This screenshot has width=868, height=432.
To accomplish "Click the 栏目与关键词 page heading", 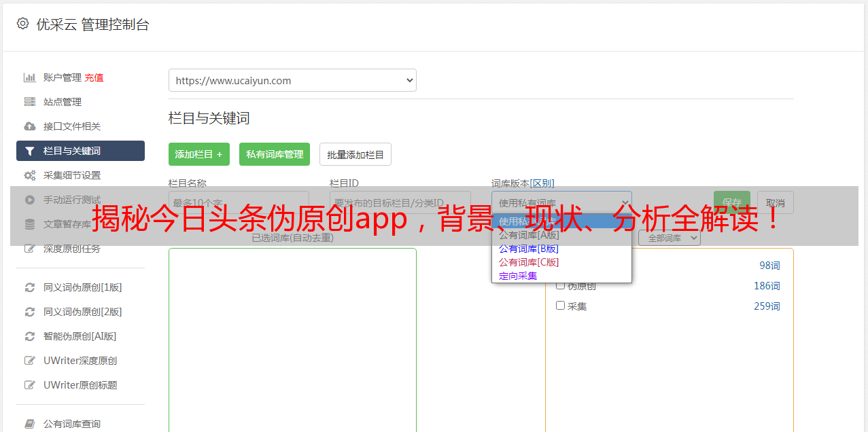I will [x=209, y=118].
